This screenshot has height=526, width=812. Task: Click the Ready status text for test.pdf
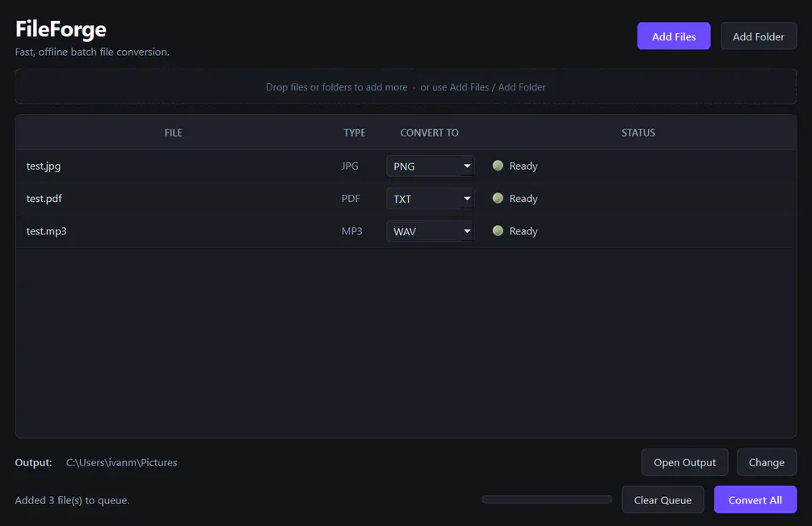(523, 199)
